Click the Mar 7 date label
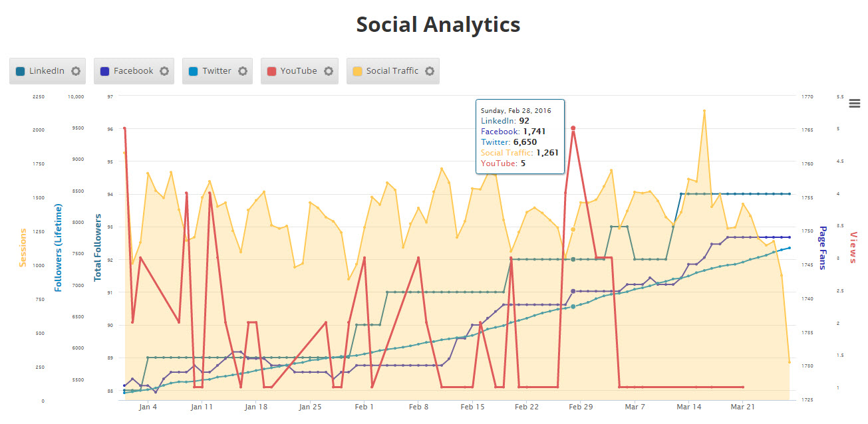Screen dimensions: 868x424 tap(635, 406)
